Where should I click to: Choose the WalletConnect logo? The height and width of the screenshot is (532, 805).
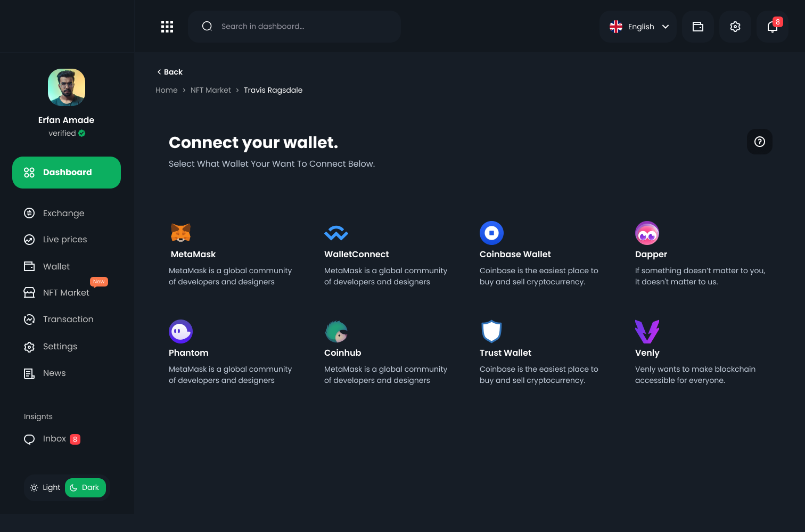[x=336, y=233]
